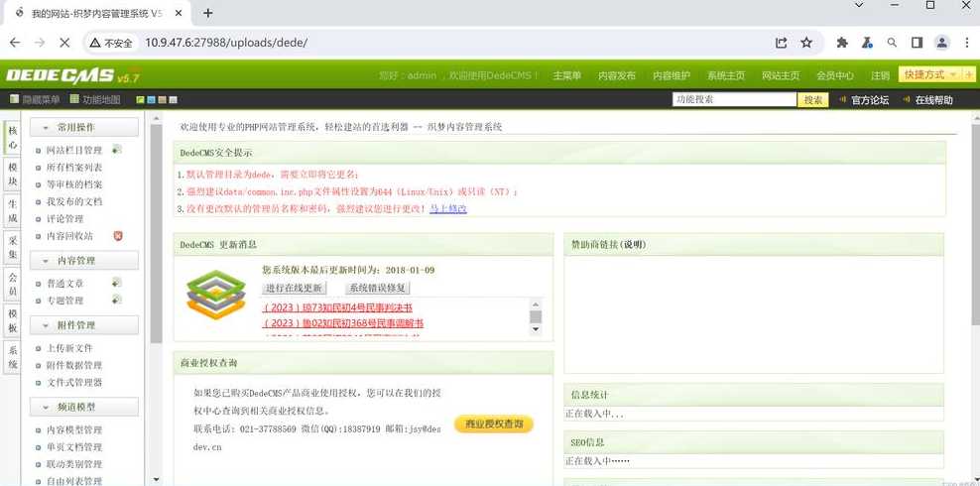Open 评论管理 in the sidebar

coord(65,218)
